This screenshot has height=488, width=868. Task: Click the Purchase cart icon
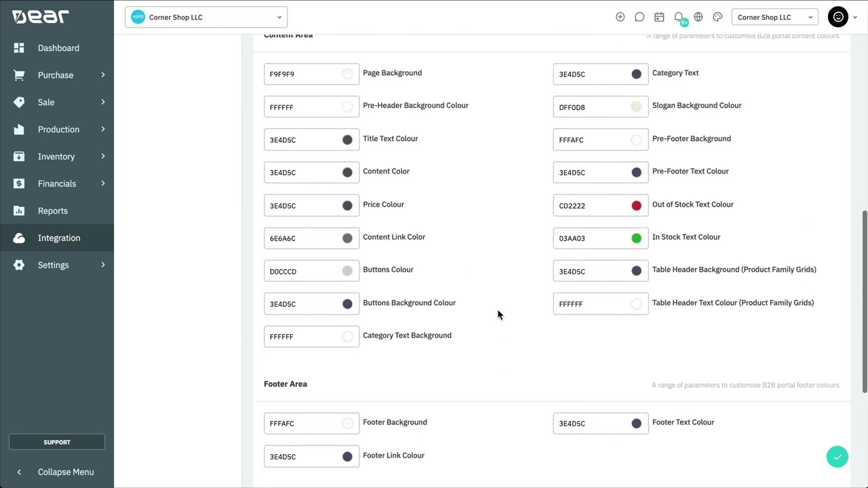click(19, 75)
